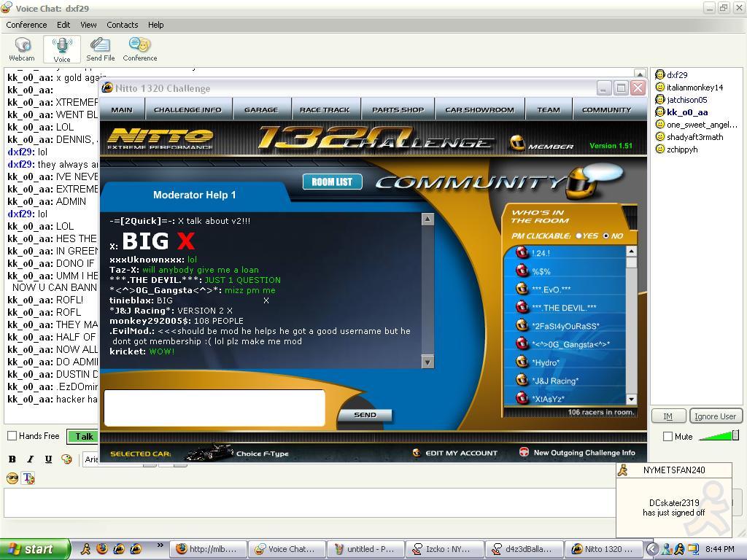Click helmet icon next to ***.EvO.***
This screenshot has width=747, height=560.
point(522,289)
